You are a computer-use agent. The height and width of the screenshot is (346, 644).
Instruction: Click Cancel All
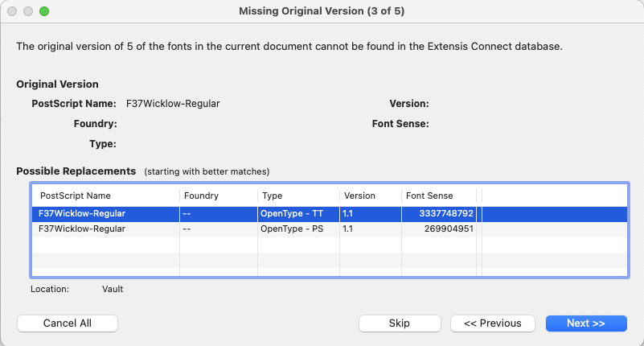(68, 323)
